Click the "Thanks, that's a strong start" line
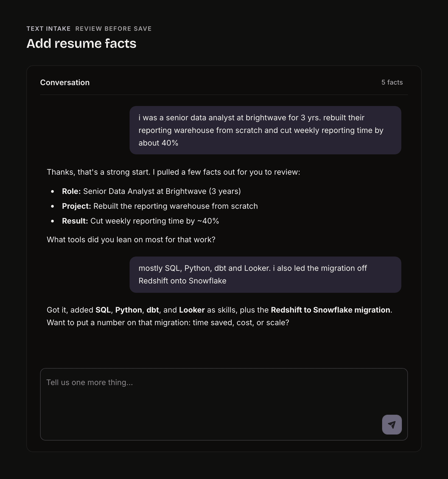This screenshot has height=479, width=448. [173, 172]
